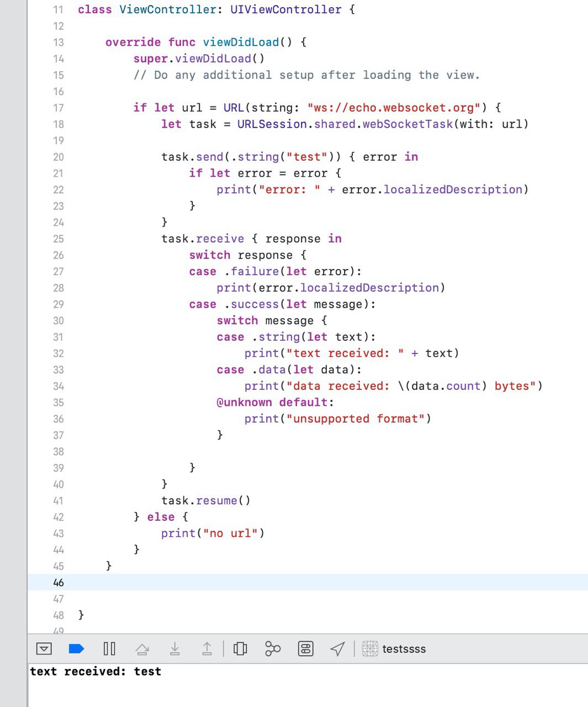The width and height of the screenshot is (588, 707).
Task: Click 'task.resume()' call
Action: tap(206, 500)
